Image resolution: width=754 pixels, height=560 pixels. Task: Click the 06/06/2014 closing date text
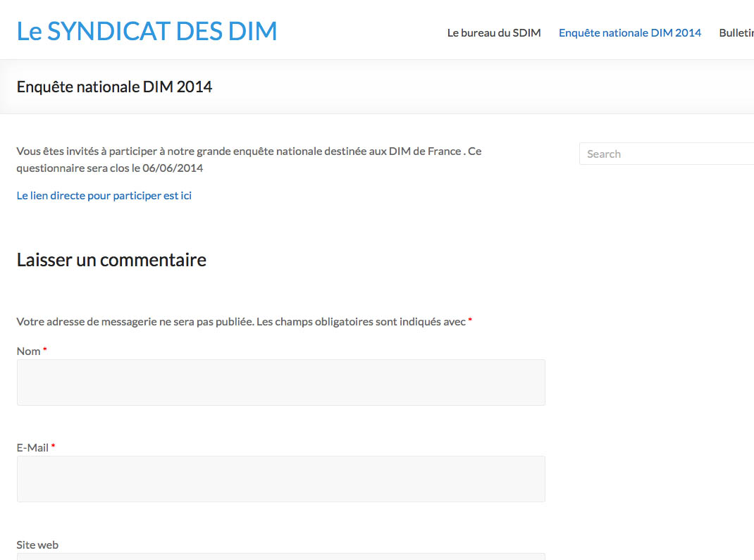(x=173, y=168)
